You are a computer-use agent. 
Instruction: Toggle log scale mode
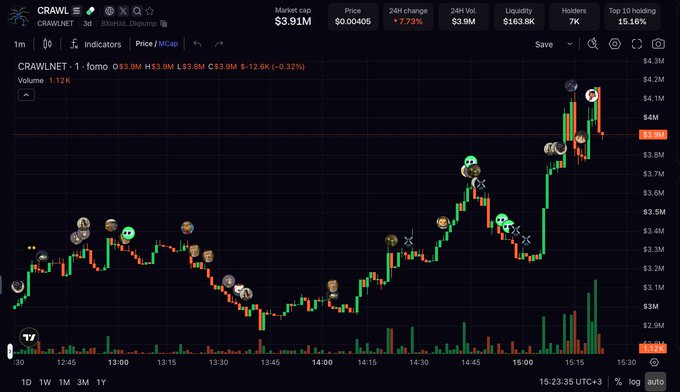[x=634, y=382]
